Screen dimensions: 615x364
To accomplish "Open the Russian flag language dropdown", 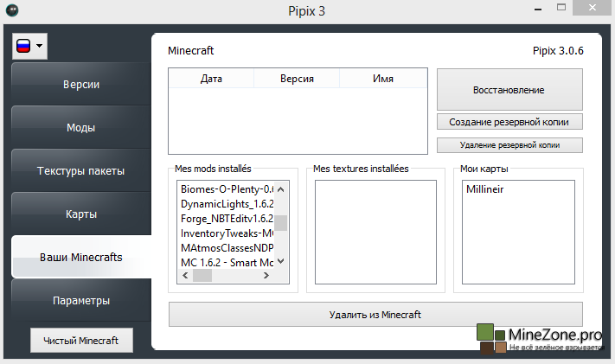I will pyautogui.click(x=29, y=47).
